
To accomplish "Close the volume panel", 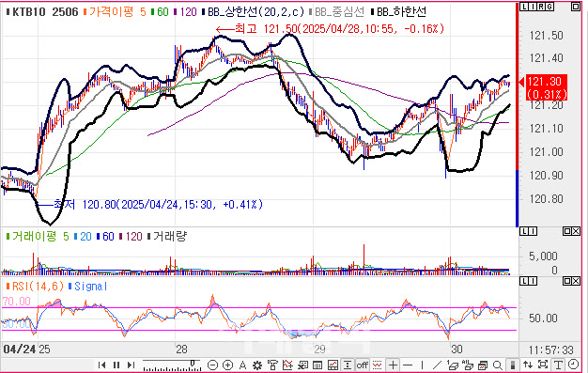I will 576,231.
